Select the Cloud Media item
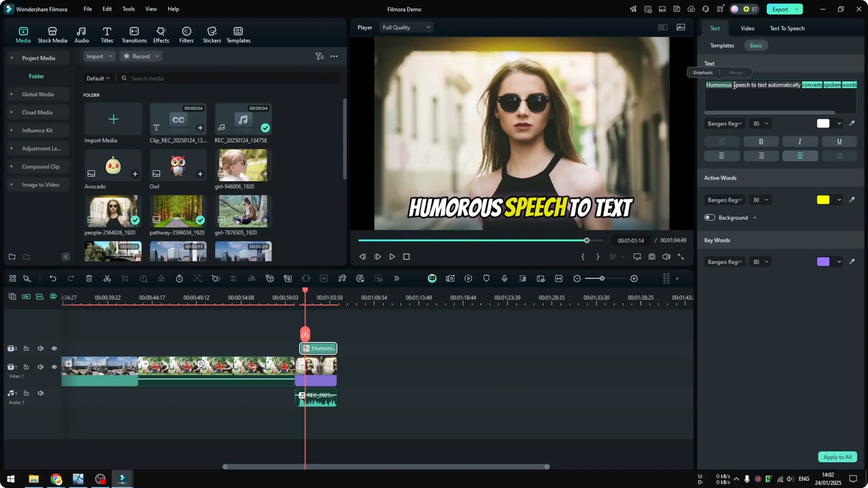868x488 pixels. tap(37, 113)
